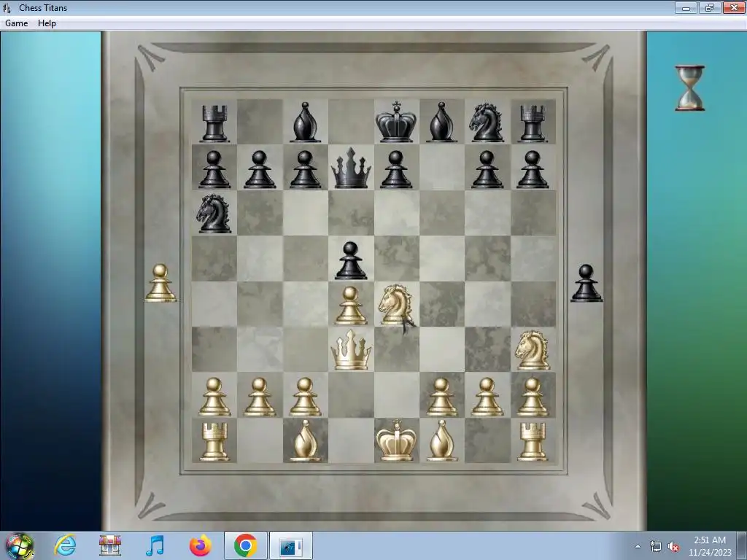Select the white king on e1
This screenshot has height=560, width=747.
(396, 440)
